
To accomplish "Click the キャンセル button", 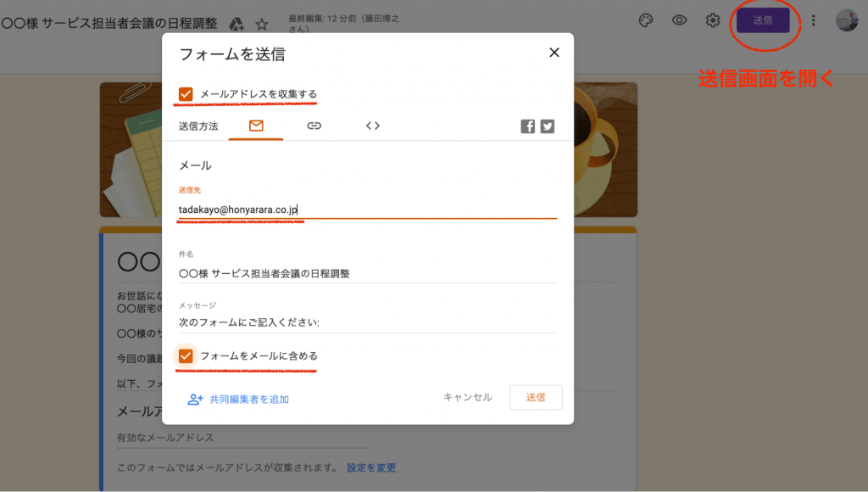I will tap(467, 397).
